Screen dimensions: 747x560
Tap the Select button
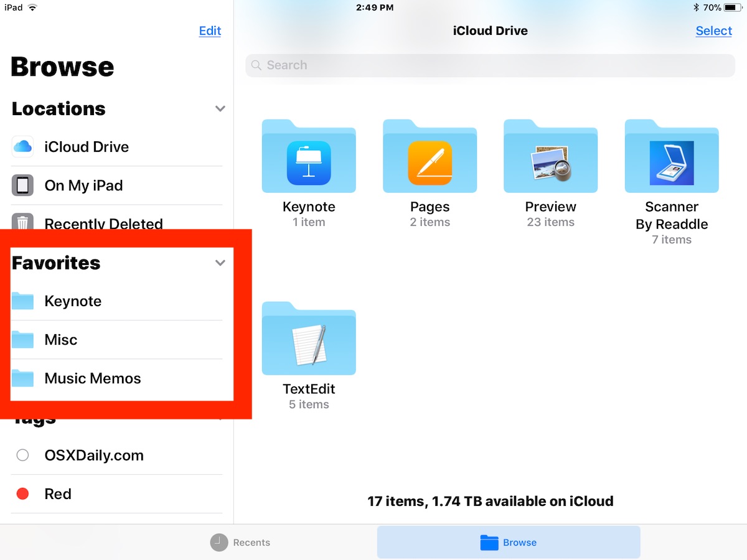(x=713, y=31)
